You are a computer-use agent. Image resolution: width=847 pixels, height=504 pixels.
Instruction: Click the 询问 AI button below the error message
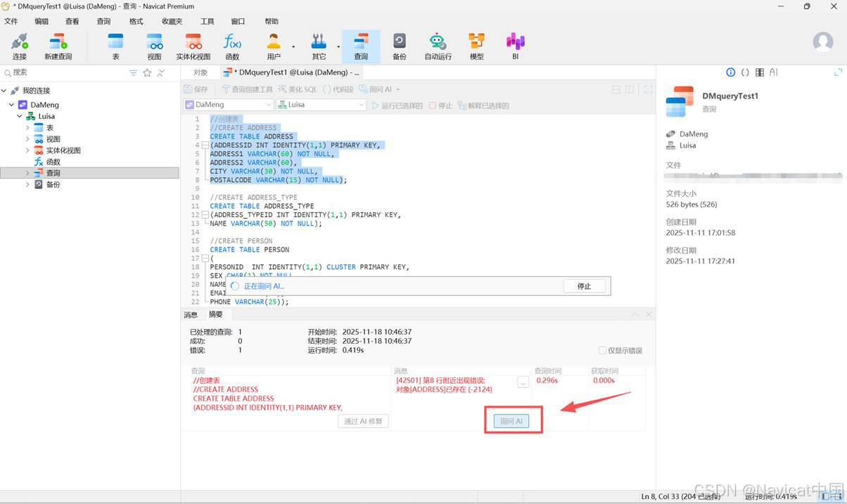[x=511, y=421]
